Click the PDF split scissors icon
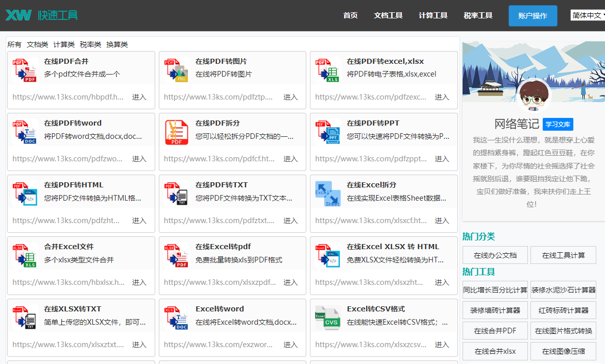Viewport: 605px width, 364px height. click(177, 132)
